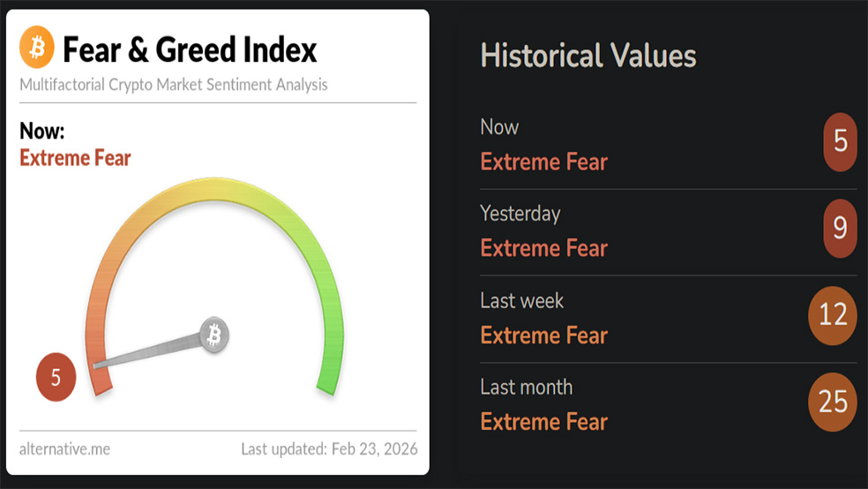
Task: Click the Last week badge showing 12
Action: tap(832, 315)
